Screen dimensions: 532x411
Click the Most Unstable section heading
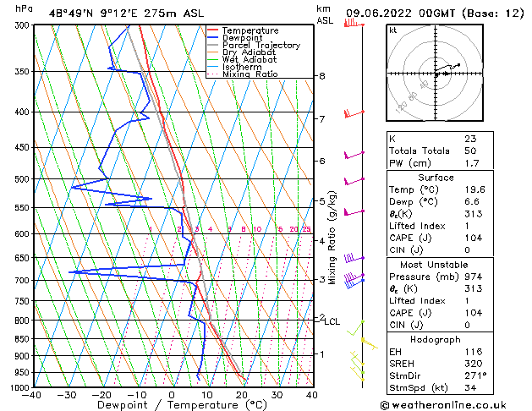click(x=434, y=265)
